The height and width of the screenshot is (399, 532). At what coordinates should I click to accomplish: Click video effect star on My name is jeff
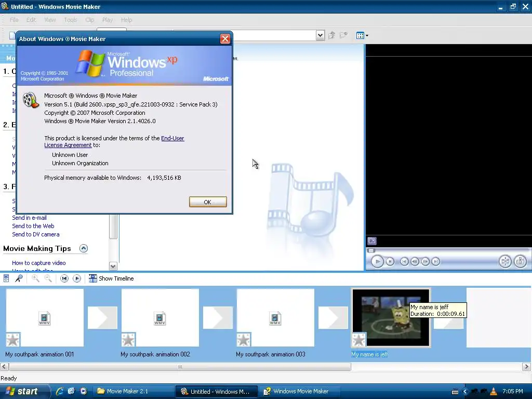tap(359, 340)
